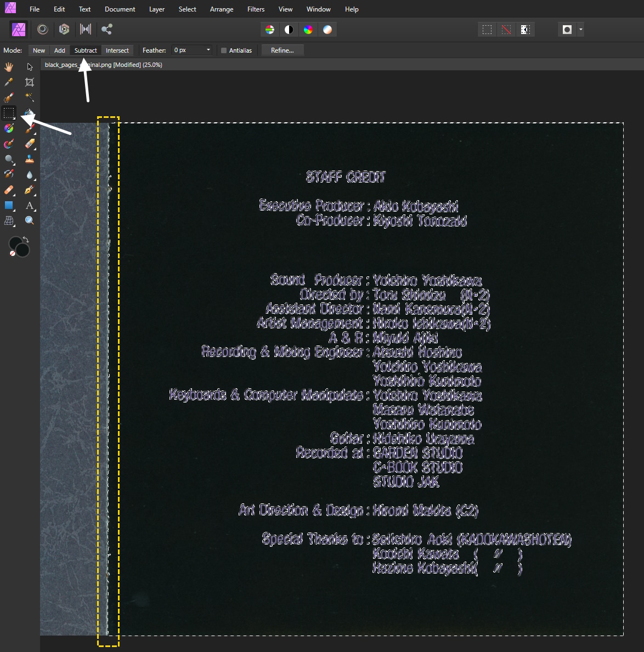
Task: Set selection mode to Add
Action: click(60, 50)
